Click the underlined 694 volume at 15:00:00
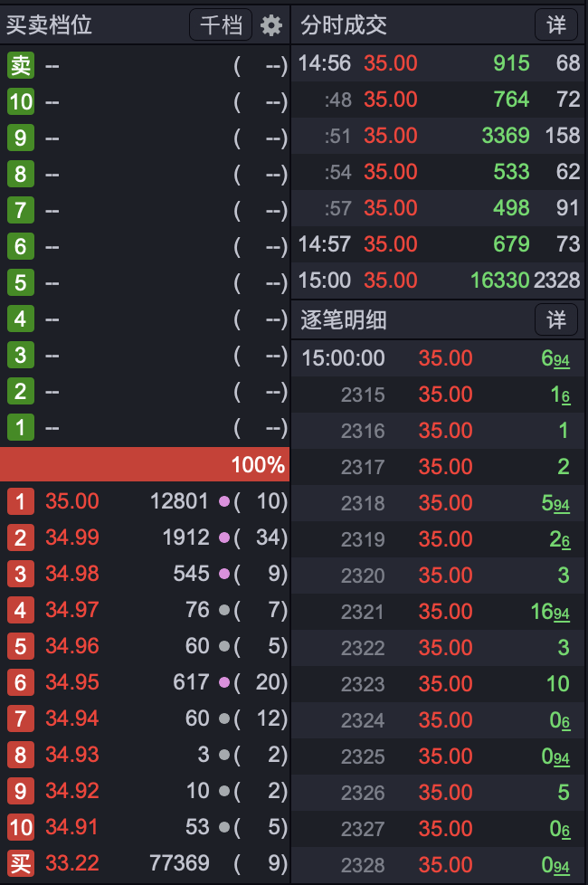 (x=555, y=358)
